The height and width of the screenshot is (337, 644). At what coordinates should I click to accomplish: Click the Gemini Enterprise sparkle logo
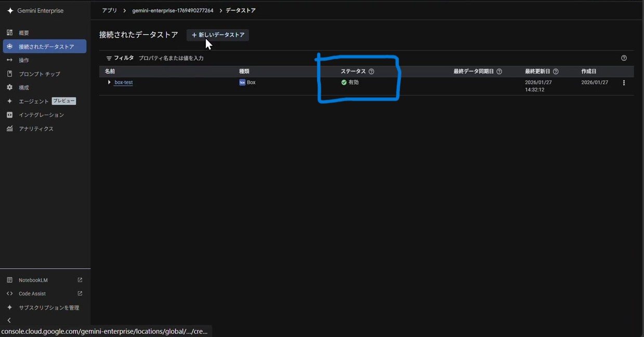pyautogui.click(x=10, y=11)
